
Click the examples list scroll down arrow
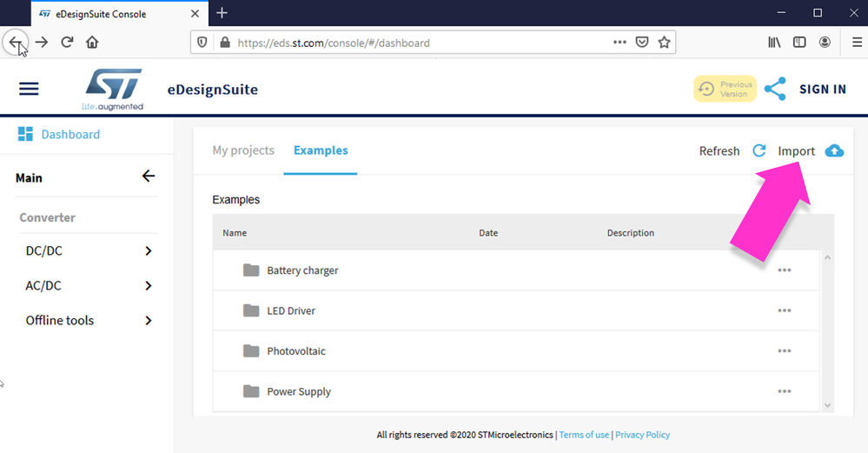[x=827, y=405]
